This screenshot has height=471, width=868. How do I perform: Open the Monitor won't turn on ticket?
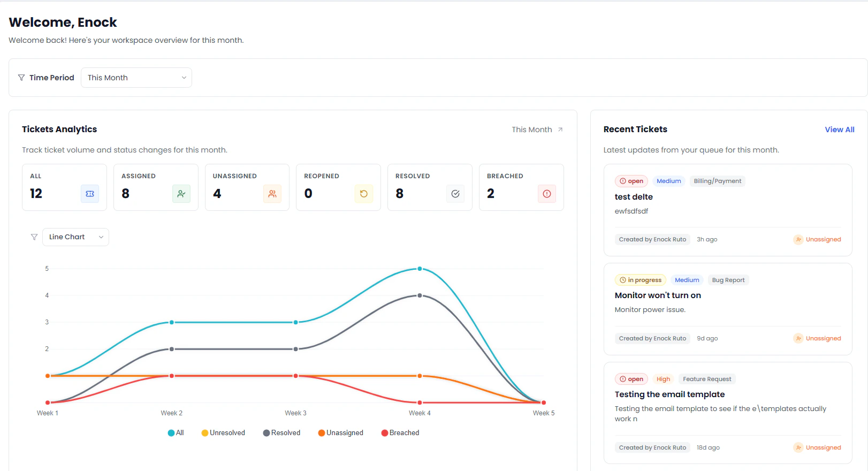(658, 295)
